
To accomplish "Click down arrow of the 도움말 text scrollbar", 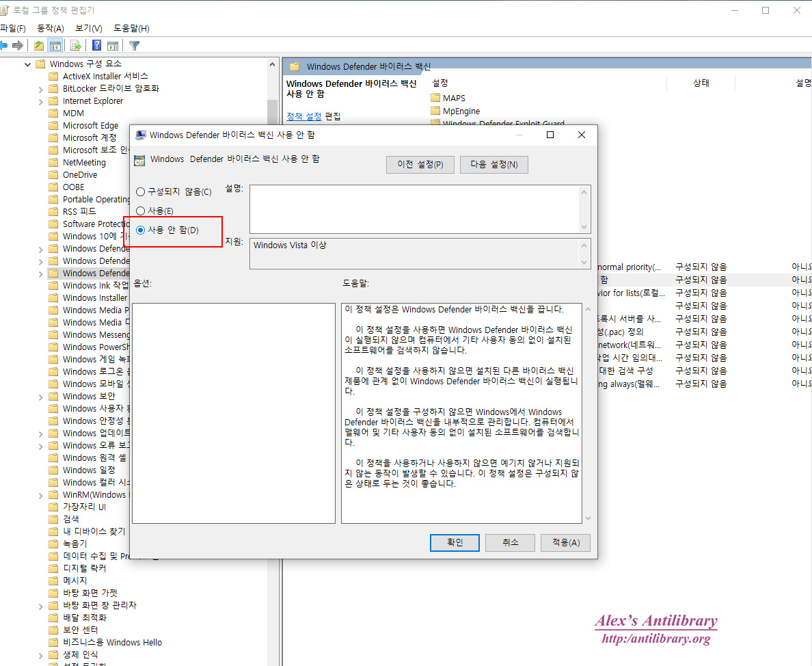I will point(588,518).
